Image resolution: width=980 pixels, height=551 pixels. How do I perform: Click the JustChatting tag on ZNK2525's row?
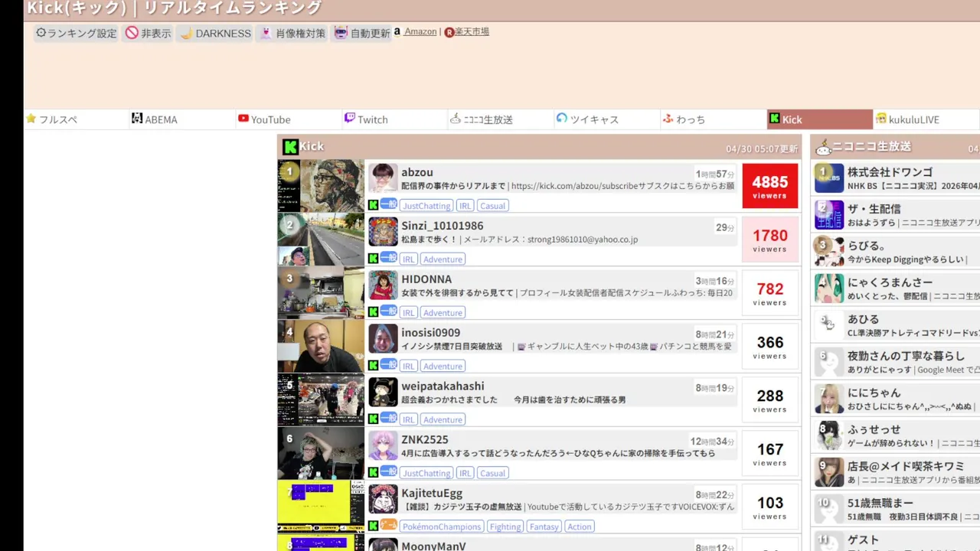[x=426, y=474]
